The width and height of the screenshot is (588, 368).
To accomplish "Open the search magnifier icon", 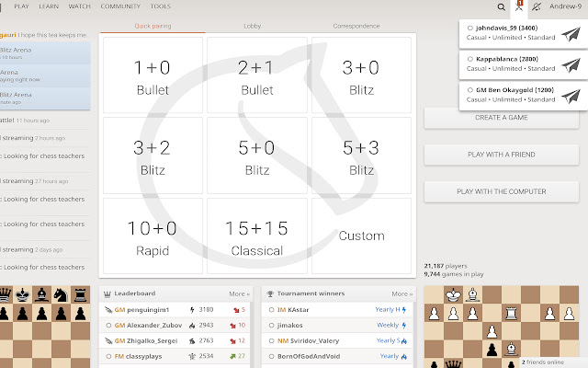I will point(501,6).
